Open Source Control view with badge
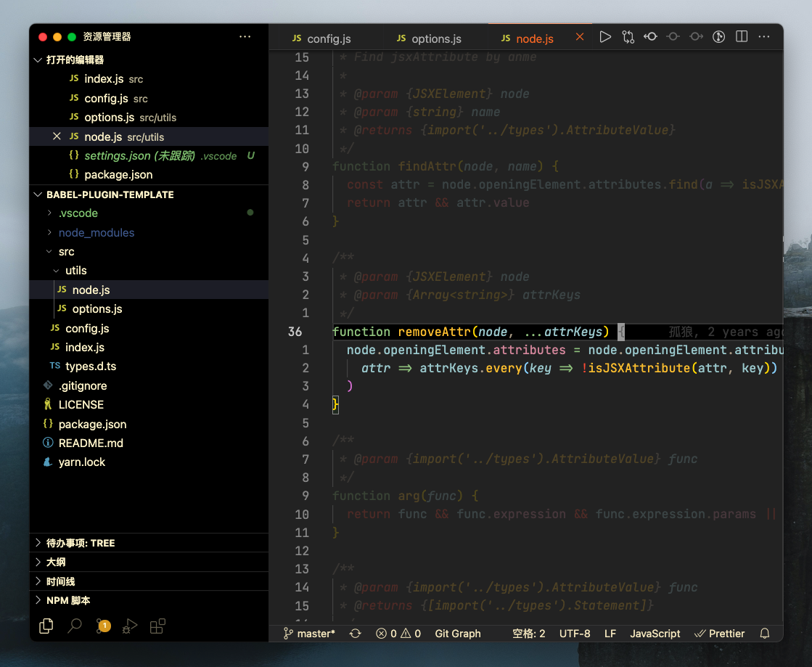 103,626
